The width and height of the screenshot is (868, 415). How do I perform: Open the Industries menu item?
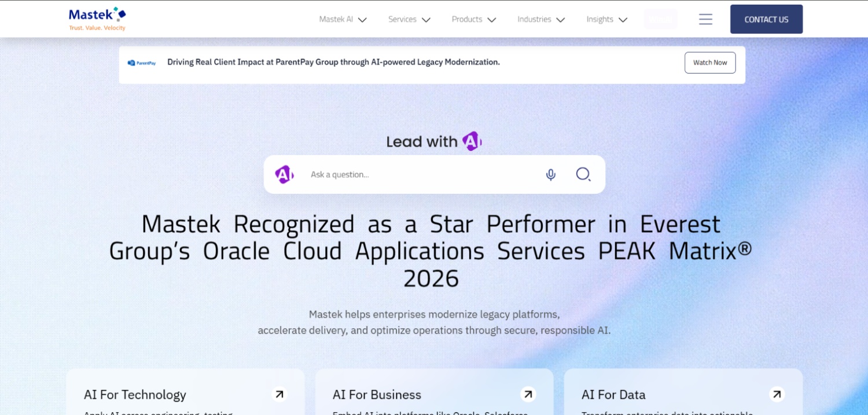pos(534,19)
